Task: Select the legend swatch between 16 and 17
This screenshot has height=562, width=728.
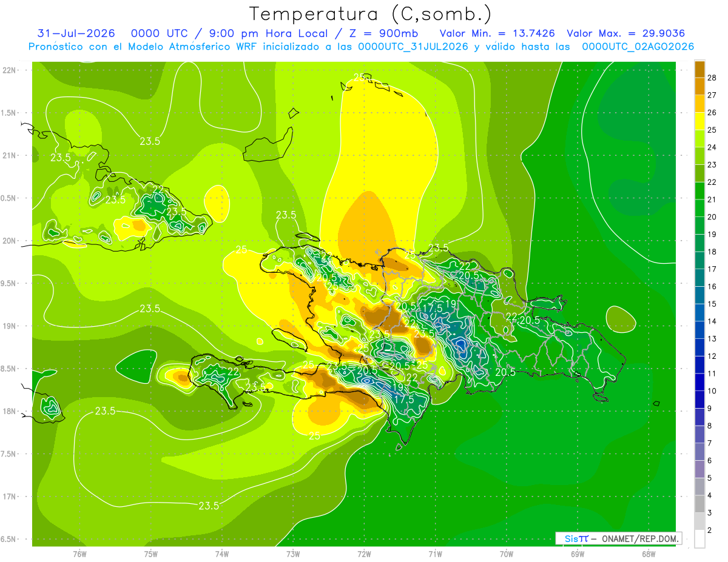Action: [x=699, y=278]
